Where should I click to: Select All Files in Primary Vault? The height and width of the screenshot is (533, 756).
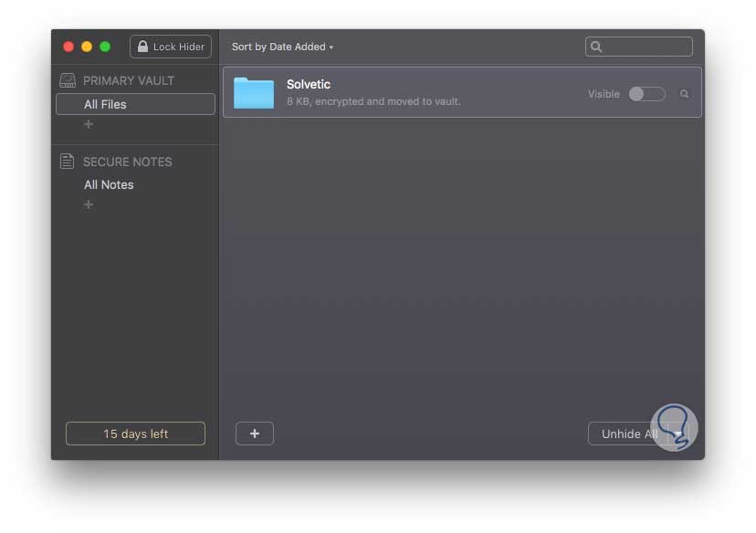pos(135,104)
